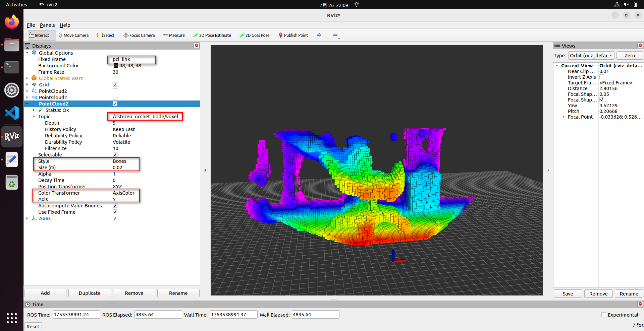Click the Background Color swatch

coord(116,66)
